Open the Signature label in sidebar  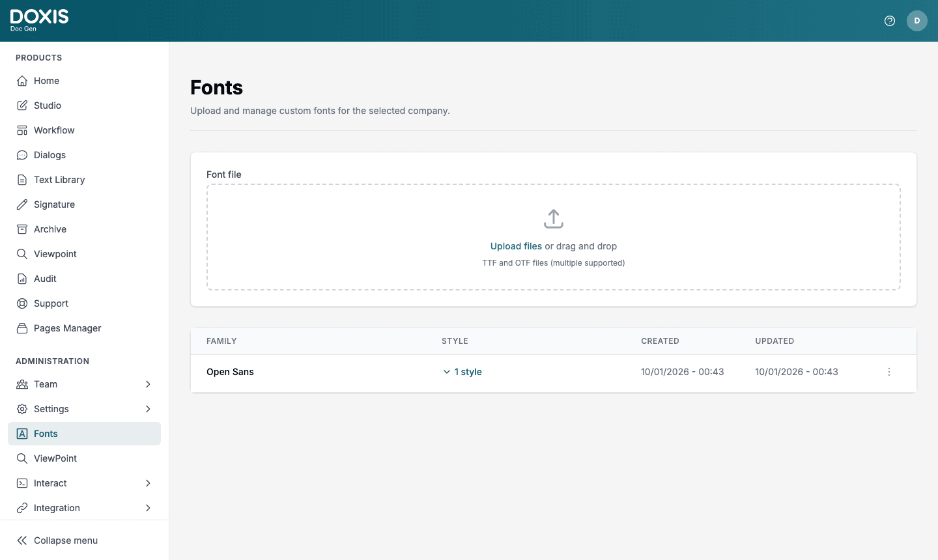point(54,204)
